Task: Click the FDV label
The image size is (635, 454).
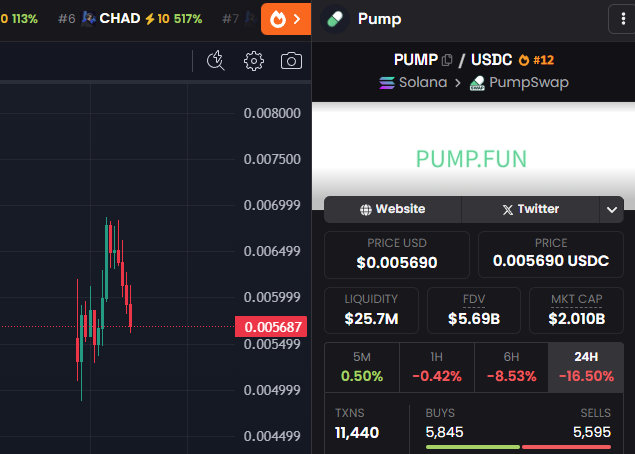Action: [474, 299]
